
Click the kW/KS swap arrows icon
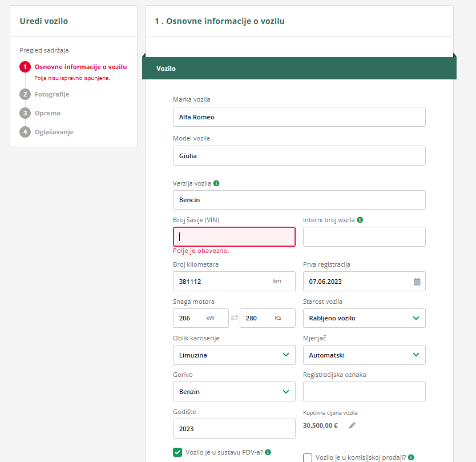click(234, 318)
